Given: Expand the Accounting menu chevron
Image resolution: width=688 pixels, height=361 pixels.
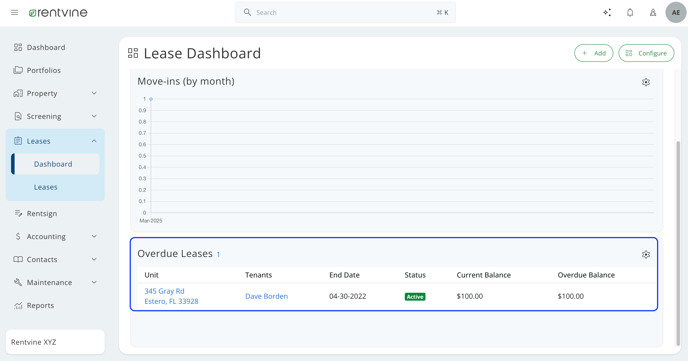Looking at the screenshot, I should click(x=94, y=236).
